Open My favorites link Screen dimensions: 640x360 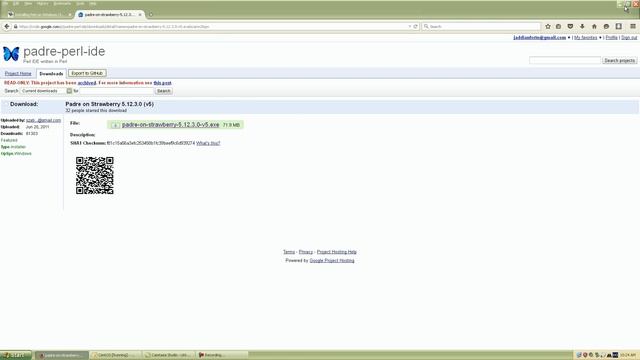[585, 38]
